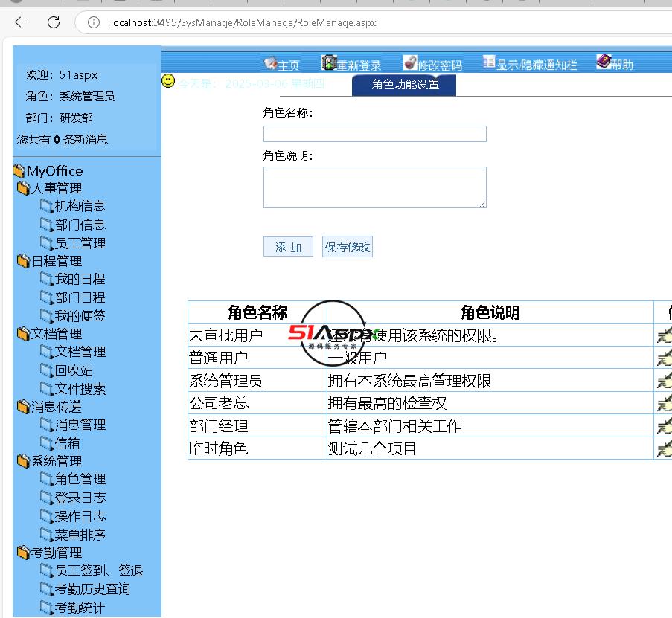Screen dimensions: 672x618
Task: Click the home icon beside 主页
Action: 270,63
